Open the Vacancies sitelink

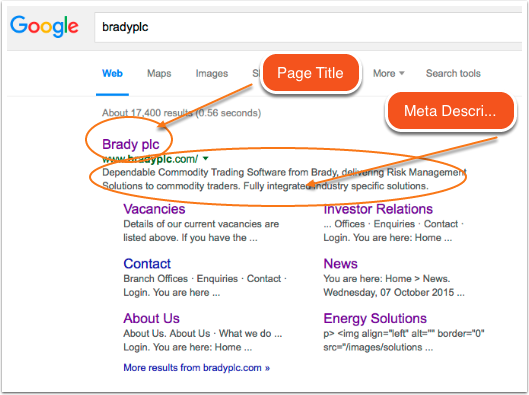[154, 209]
